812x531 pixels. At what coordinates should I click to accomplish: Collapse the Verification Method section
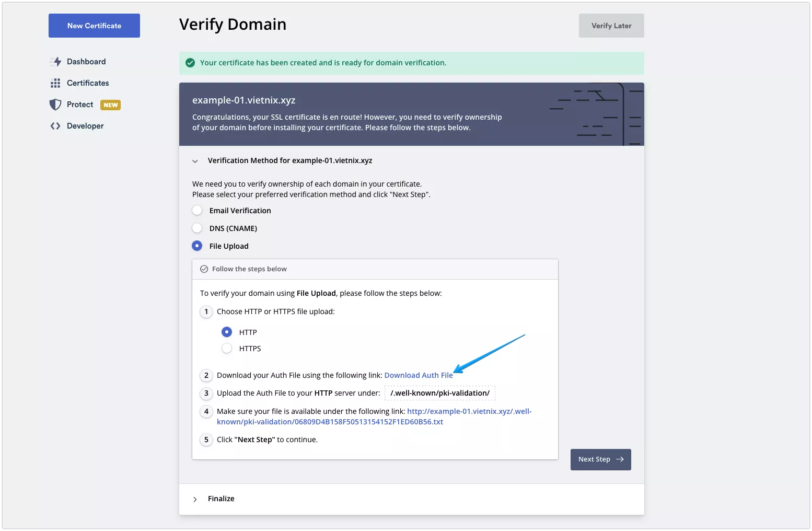195,161
